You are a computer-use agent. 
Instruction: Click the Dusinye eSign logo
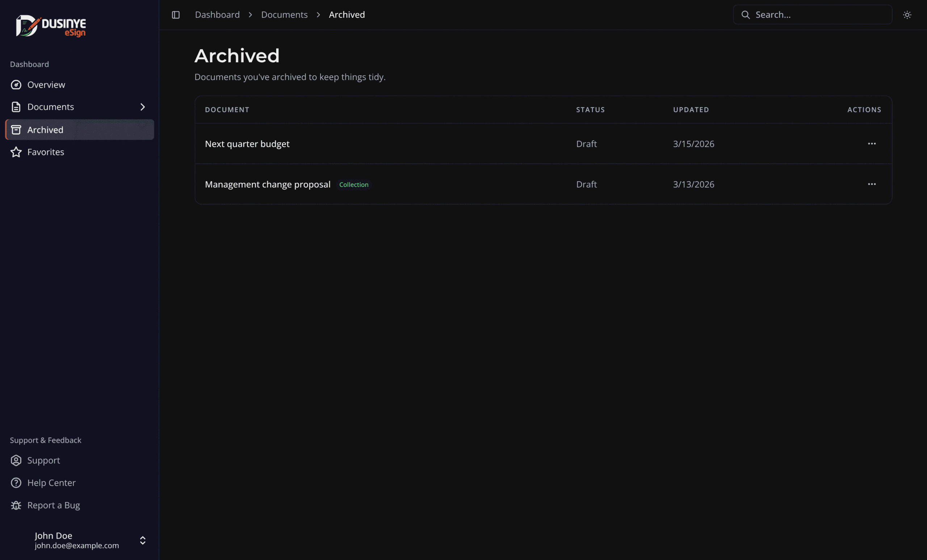(x=51, y=26)
